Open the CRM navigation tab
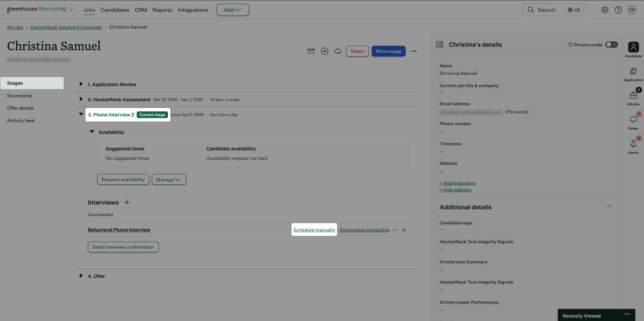This screenshot has height=321, width=644. (x=141, y=10)
